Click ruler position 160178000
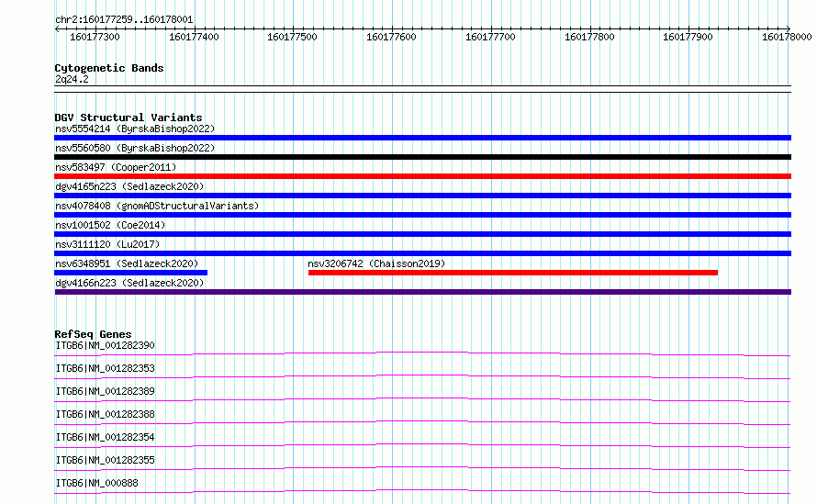 pyautogui.click(x=787, y=37)
